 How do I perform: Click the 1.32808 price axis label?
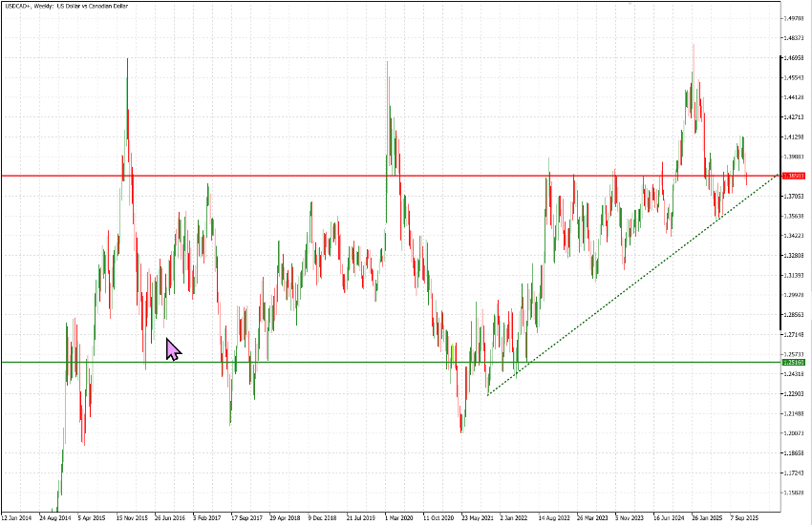point(792,256)
